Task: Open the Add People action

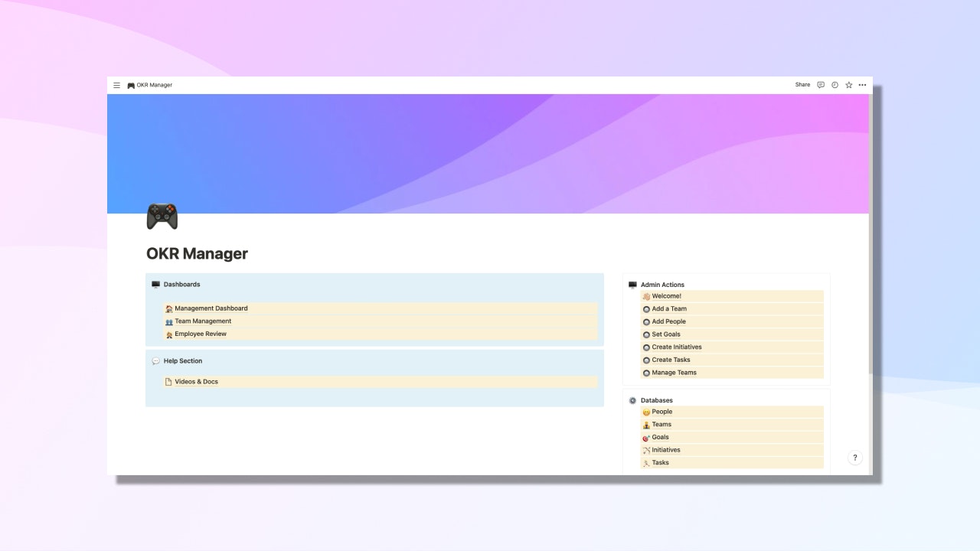Action: coord(732,321)
